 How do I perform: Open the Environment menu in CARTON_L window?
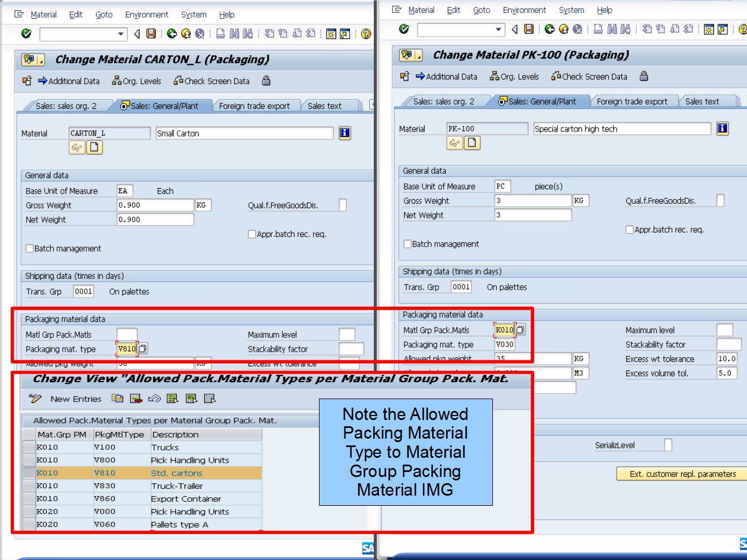(x=147, y=15)
